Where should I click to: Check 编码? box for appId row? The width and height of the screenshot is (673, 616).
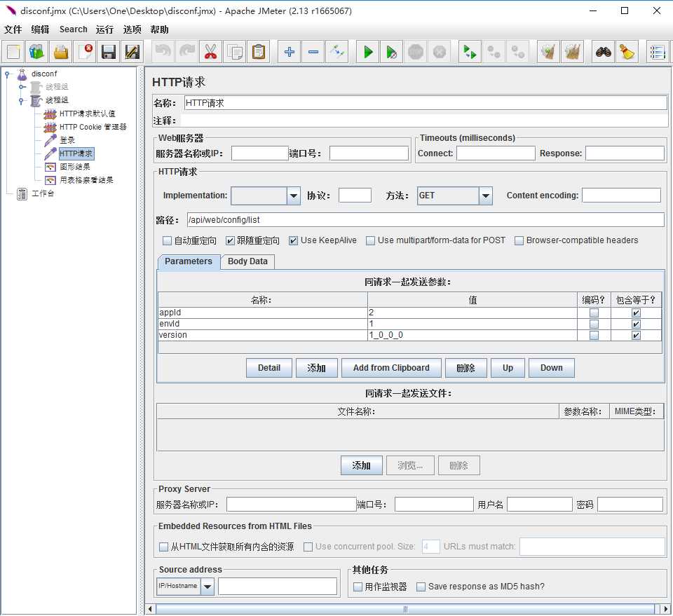594,313
